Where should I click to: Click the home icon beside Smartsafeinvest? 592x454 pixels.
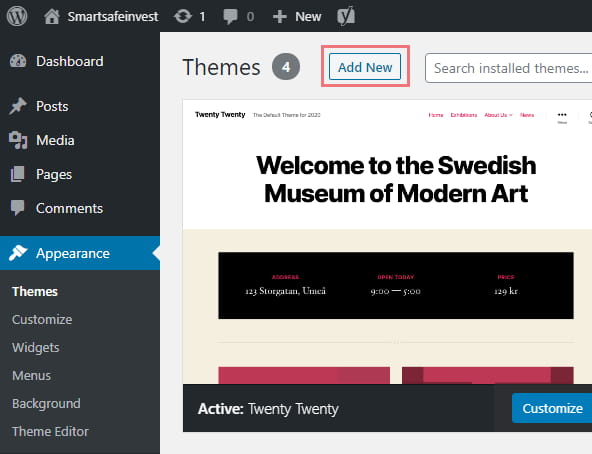coord(52,17)
